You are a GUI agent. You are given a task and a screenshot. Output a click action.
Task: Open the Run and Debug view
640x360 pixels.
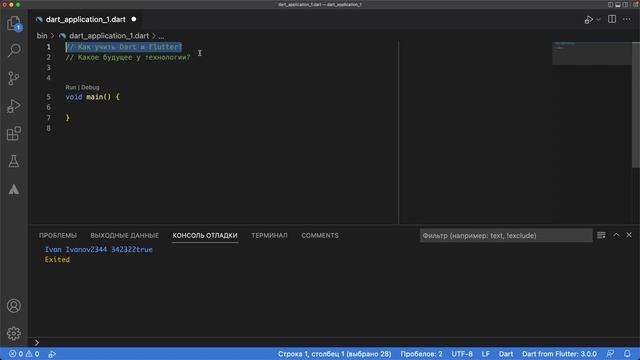(14, 106)
